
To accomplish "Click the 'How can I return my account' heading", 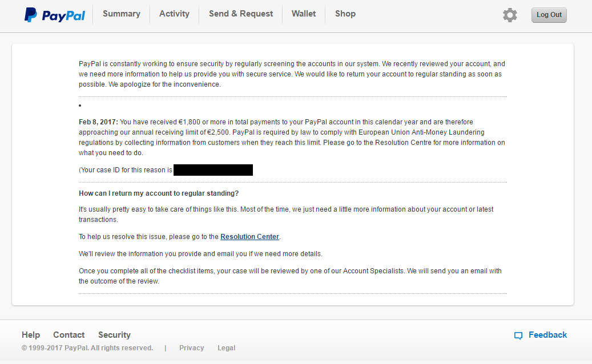I will coord(159,193).
